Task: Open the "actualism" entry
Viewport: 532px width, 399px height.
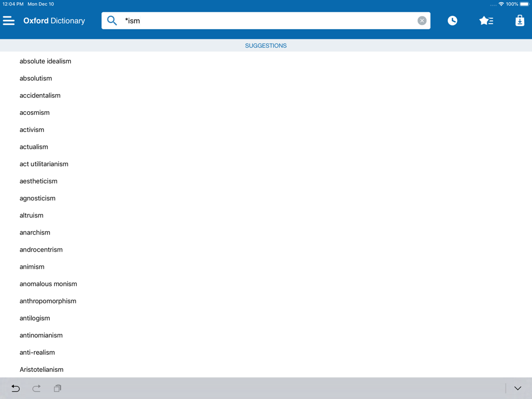Action: tap(266, 147)
